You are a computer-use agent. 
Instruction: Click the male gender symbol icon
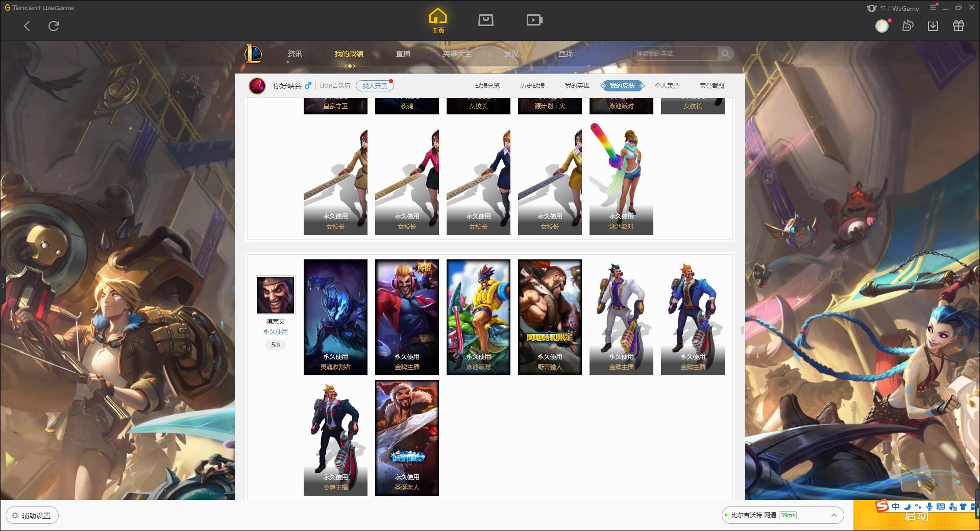[308, 85]
